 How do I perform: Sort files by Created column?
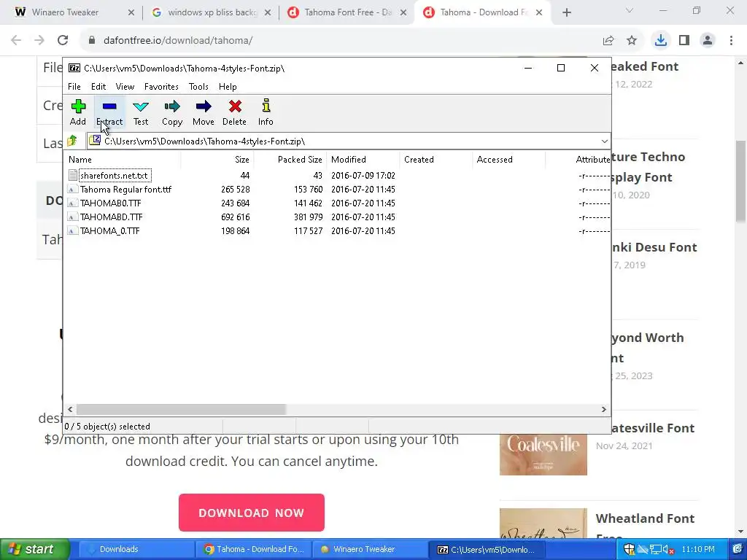(x=436, y=160)
